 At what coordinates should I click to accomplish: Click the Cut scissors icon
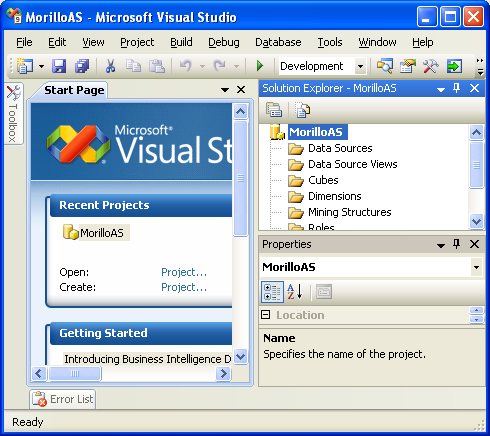110,66
